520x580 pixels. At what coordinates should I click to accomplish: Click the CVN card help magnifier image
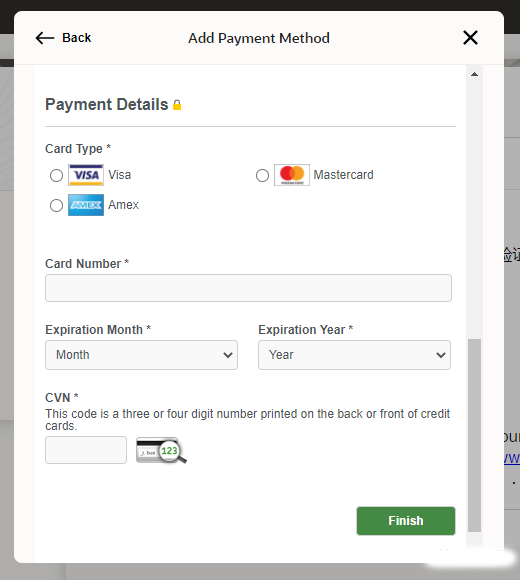point(161,450)
